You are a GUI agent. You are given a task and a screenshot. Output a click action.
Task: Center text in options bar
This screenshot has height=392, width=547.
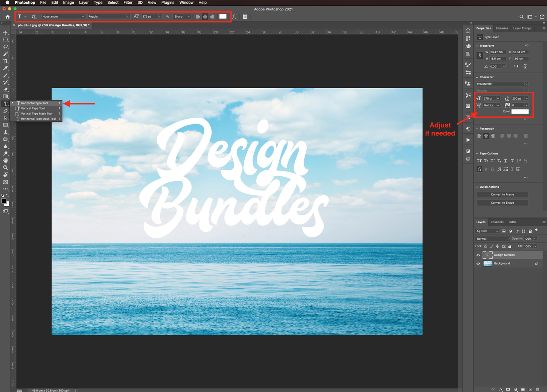click(205, 17)
